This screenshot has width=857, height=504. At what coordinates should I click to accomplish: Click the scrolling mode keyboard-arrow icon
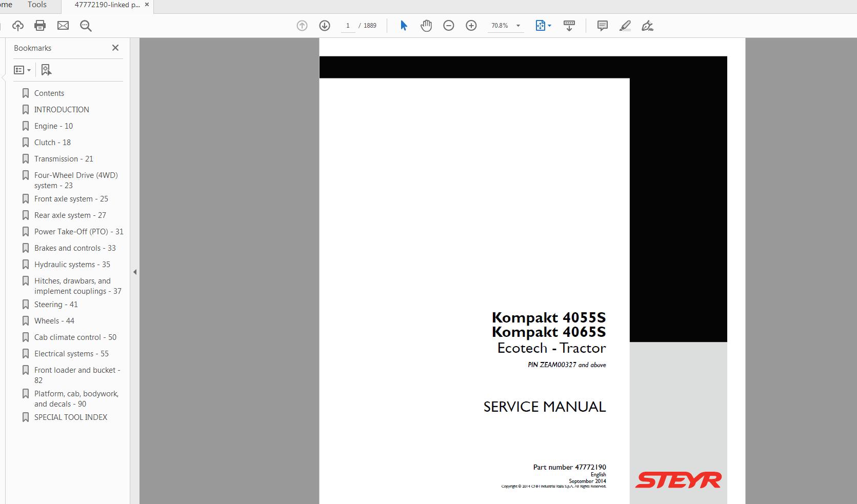569,26
